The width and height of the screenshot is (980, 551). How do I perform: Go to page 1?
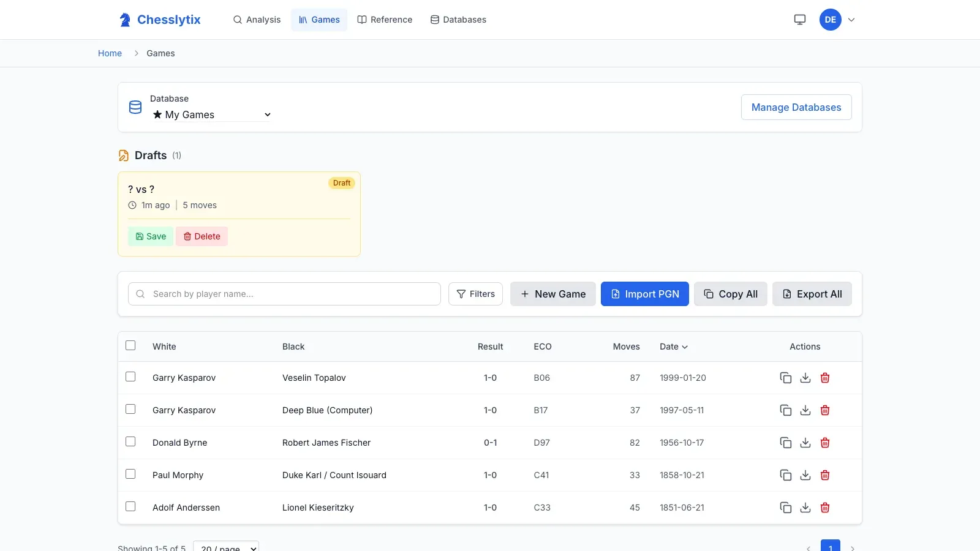pyautogui.click(x=831, y=547)
